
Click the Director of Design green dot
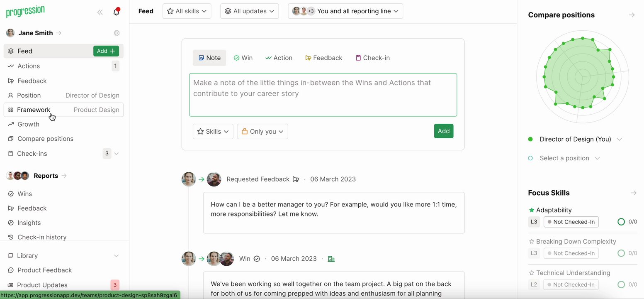[530, 140]
